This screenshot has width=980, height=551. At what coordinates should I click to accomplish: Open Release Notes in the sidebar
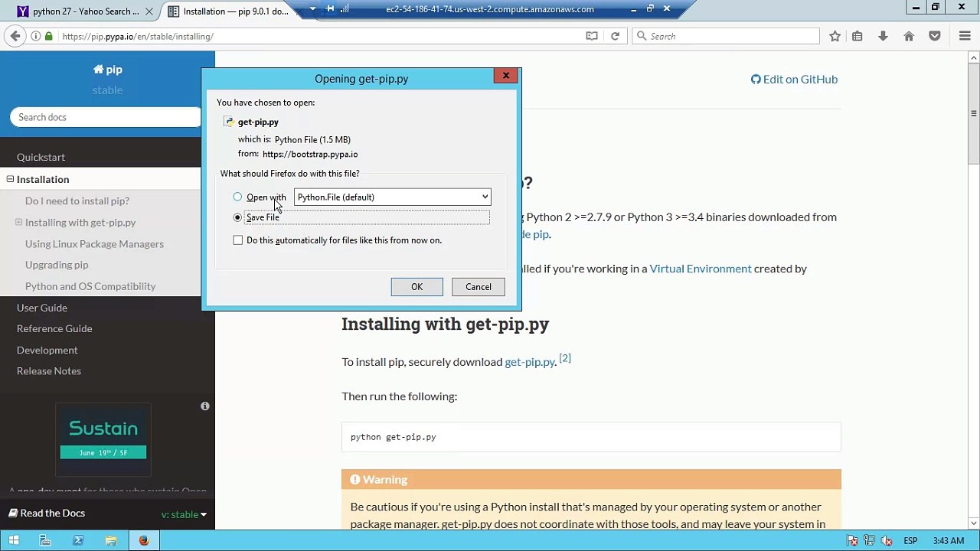49,371
